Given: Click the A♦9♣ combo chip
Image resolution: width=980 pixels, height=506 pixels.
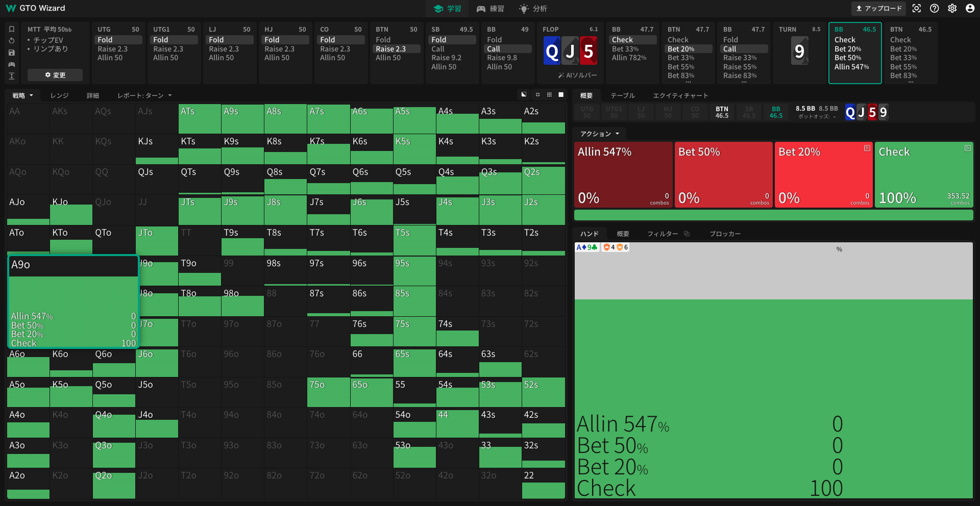Looking at the screenshot, I should (x=587, y=247).
